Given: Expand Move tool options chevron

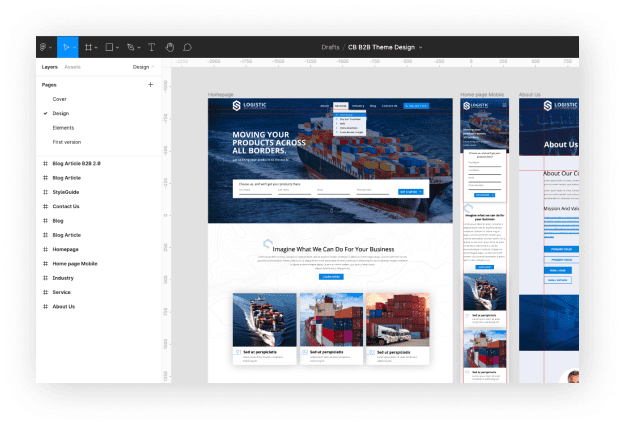Looking at the screenshot, I should (x=74, y=48).
